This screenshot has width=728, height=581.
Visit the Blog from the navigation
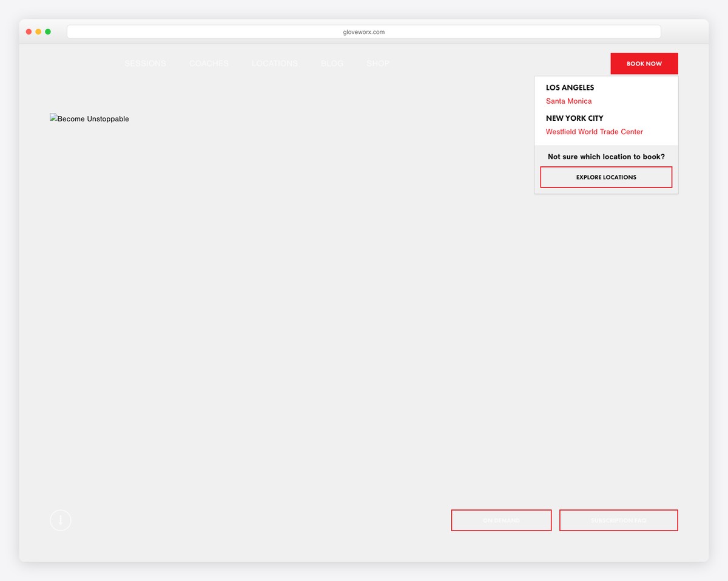332,63
